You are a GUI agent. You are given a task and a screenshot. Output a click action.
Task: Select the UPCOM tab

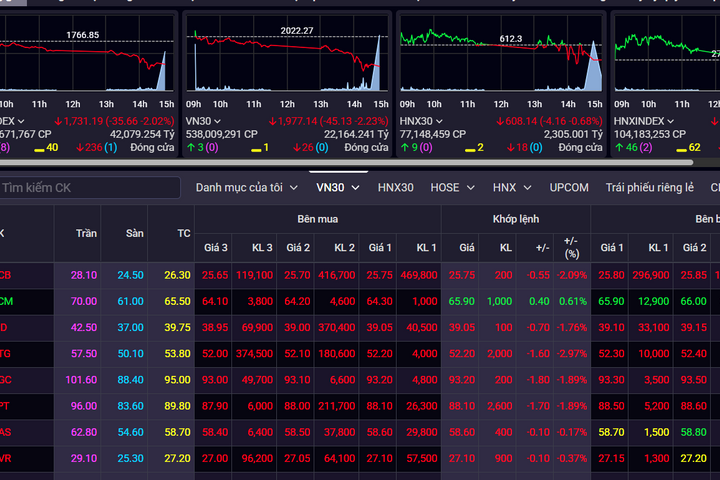569,187
